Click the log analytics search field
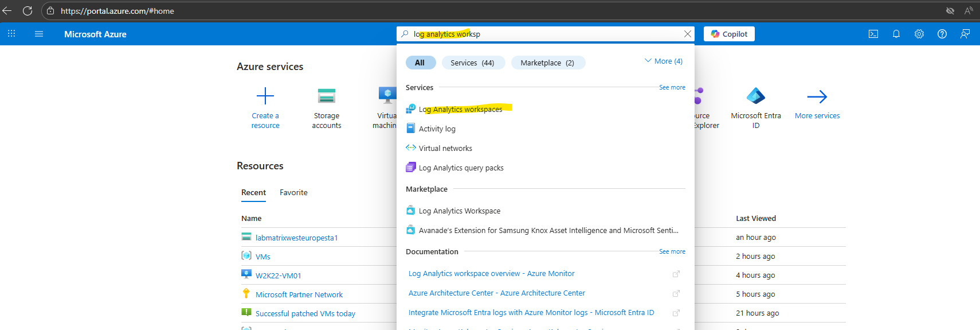The image size is (980, 330). pos(544,34)
